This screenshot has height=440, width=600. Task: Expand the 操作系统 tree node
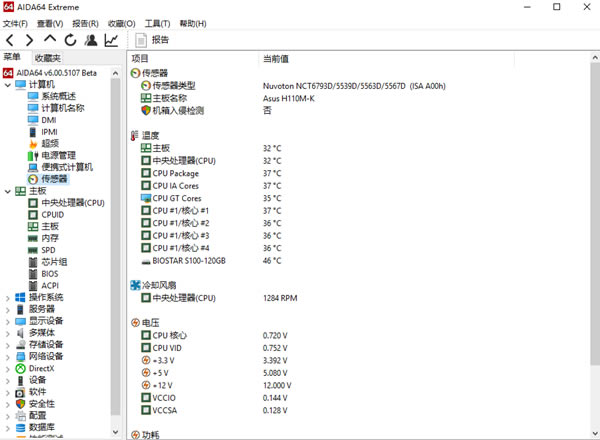(7, 297)
